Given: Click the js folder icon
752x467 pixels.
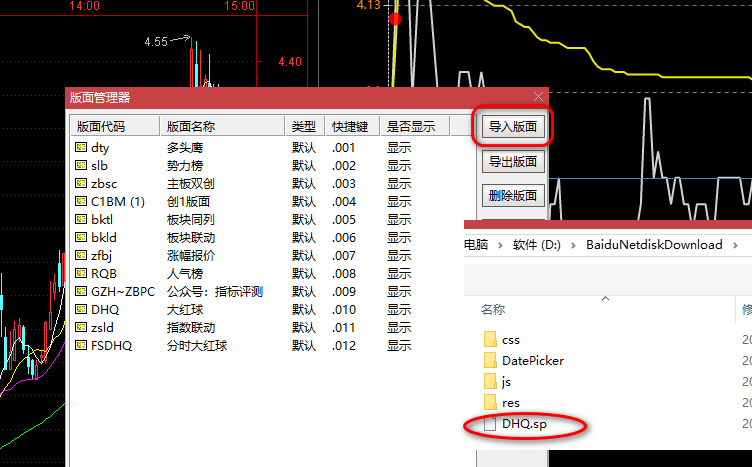Looking at the screenshot, I should pyautogui.click(x=490, y=381).
